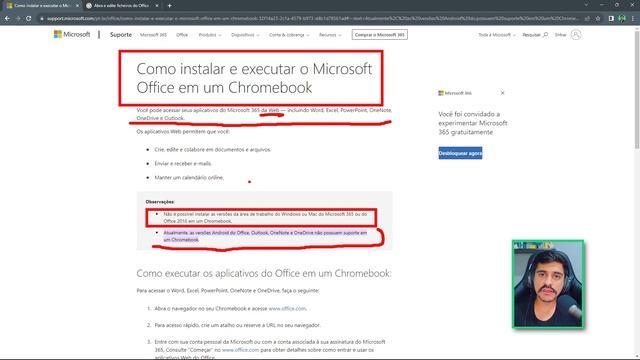Switch to the 'Como instalar e executar' tab
The height and width of the screenshot is (360, 640).
point(42,6)
